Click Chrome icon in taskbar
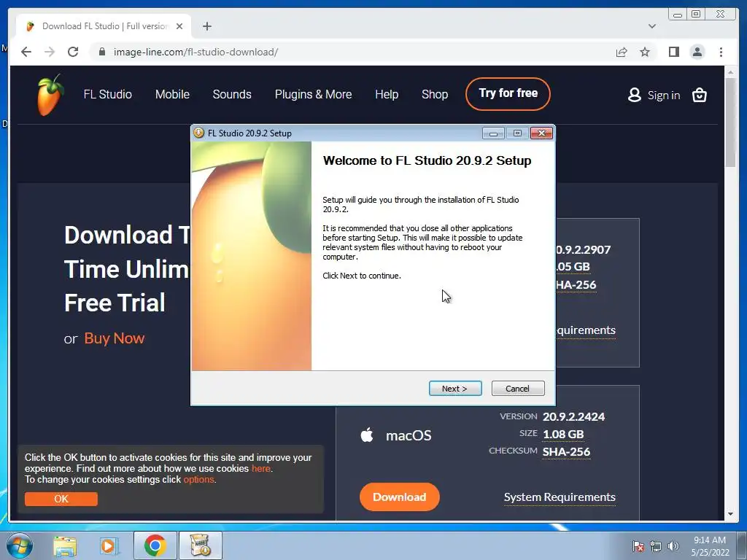 pos(155,545)
